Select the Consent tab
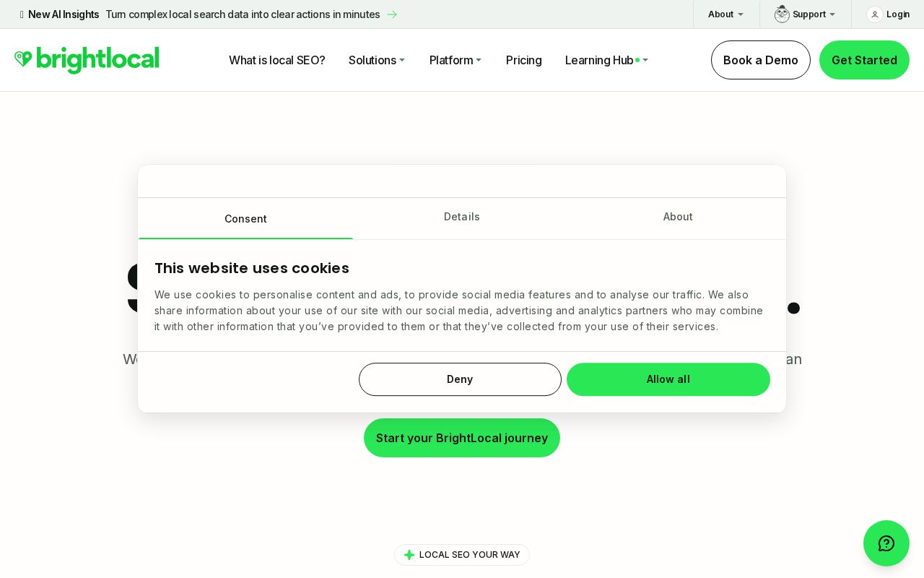This screenshot has height=578, width=924. click(x=245, y=218)
